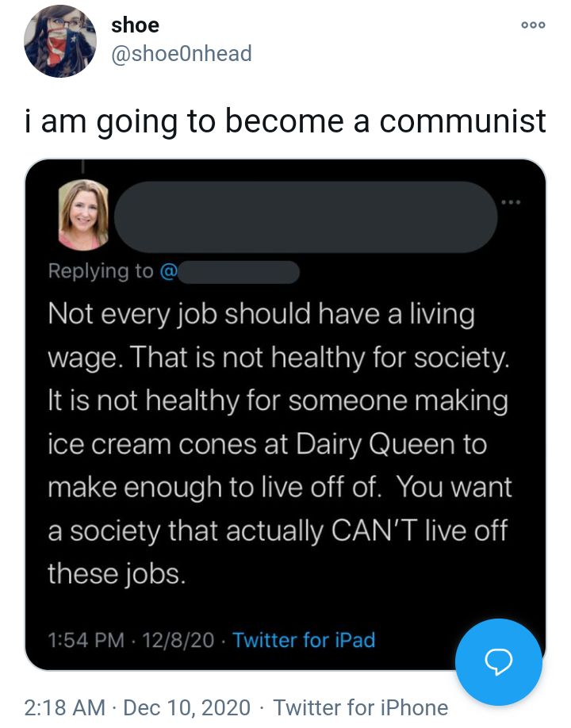571x728 pixels.
Task: Click the 'Dec 10, 2020' date
Action: click(x=187, y=707)
